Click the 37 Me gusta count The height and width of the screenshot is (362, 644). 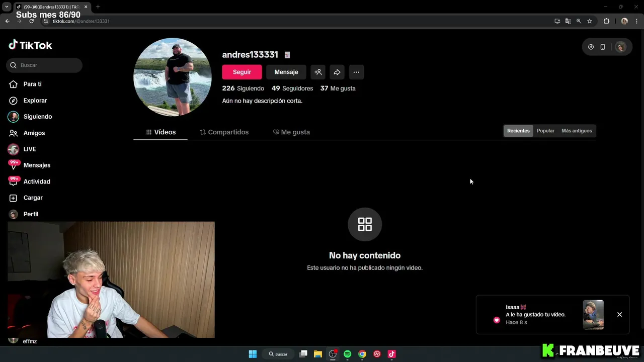coord(338,88)
